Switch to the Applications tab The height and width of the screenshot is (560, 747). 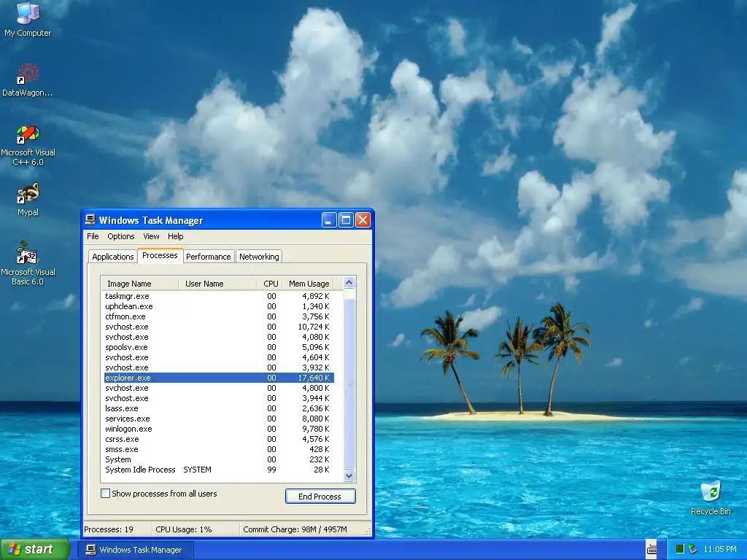pos(113,256)
